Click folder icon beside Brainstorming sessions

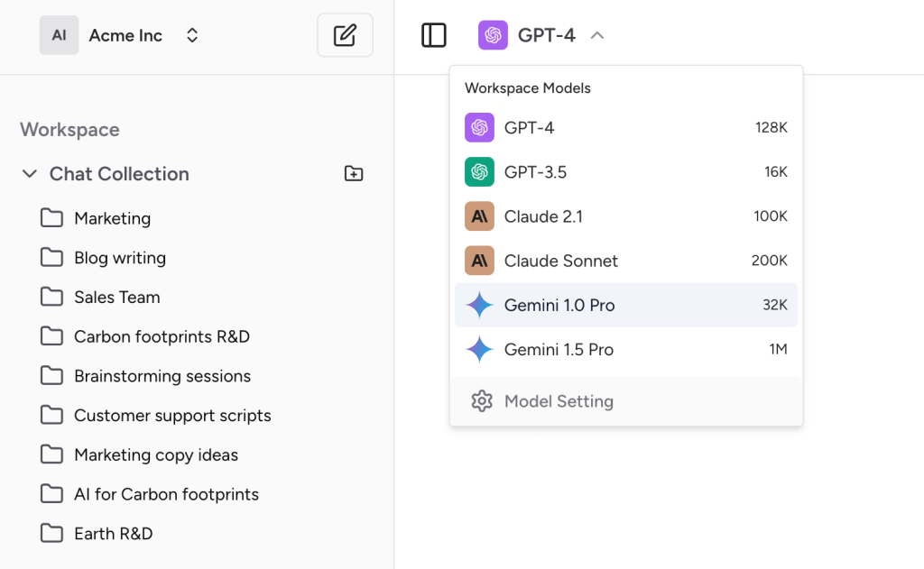(x=51, y=376)
